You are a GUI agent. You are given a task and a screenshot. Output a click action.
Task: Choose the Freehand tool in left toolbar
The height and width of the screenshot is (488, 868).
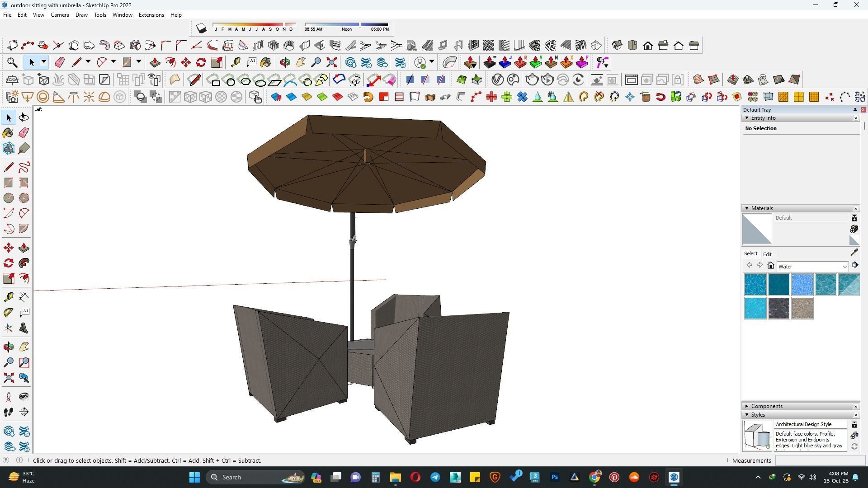tap(24, 167)
